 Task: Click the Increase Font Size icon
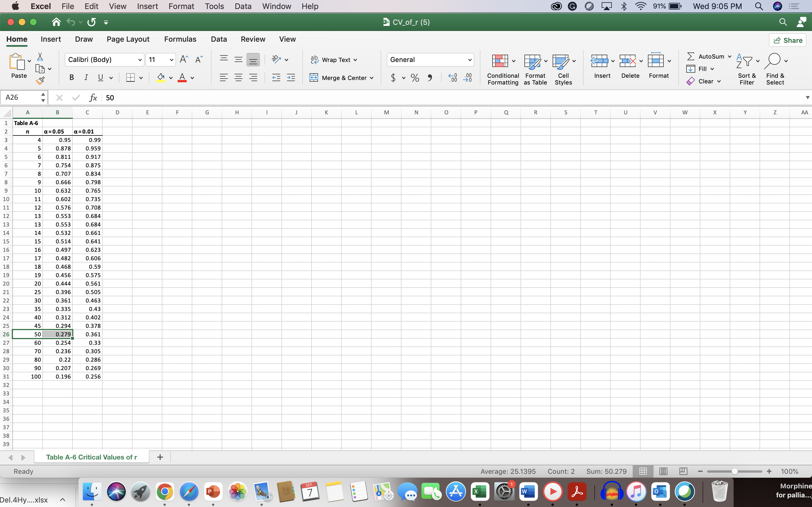[x=184, y=60]
